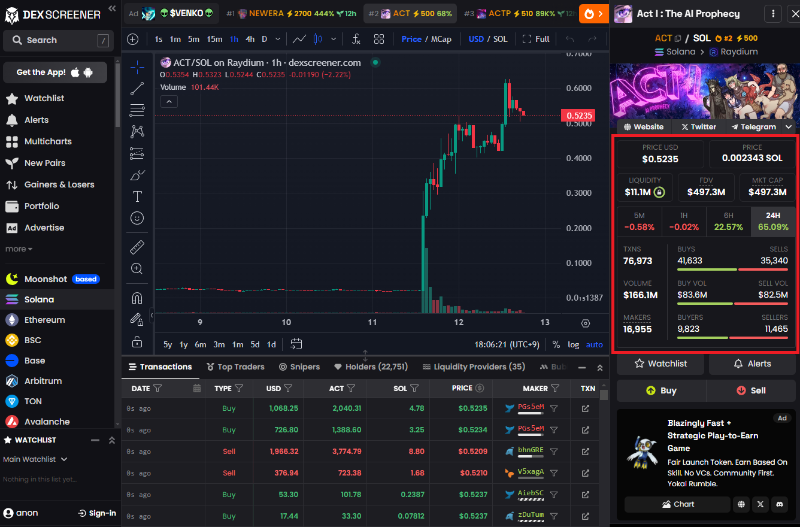Switch chart to line style icon
The height and width of the screenshot is (527, 800).
[x=299, y=39]
